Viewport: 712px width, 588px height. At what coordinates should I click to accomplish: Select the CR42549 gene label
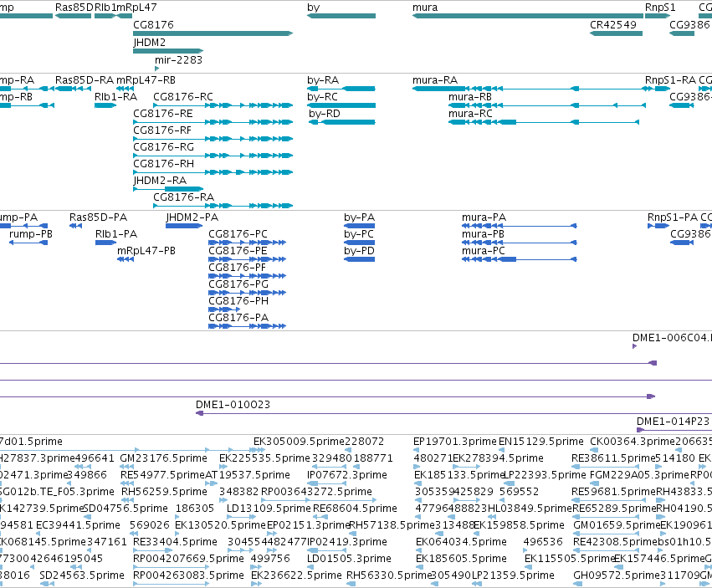pyautogui.click(x=613, y=24)
